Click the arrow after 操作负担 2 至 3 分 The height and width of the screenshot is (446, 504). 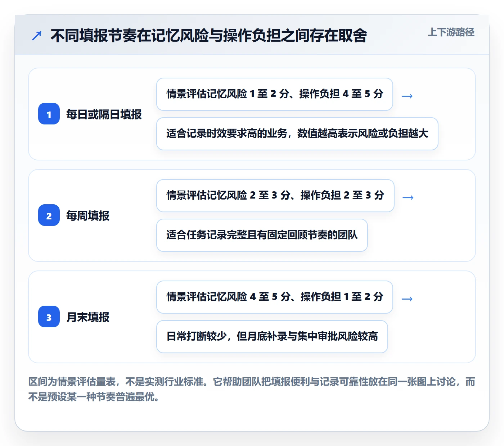coord(408,197)
